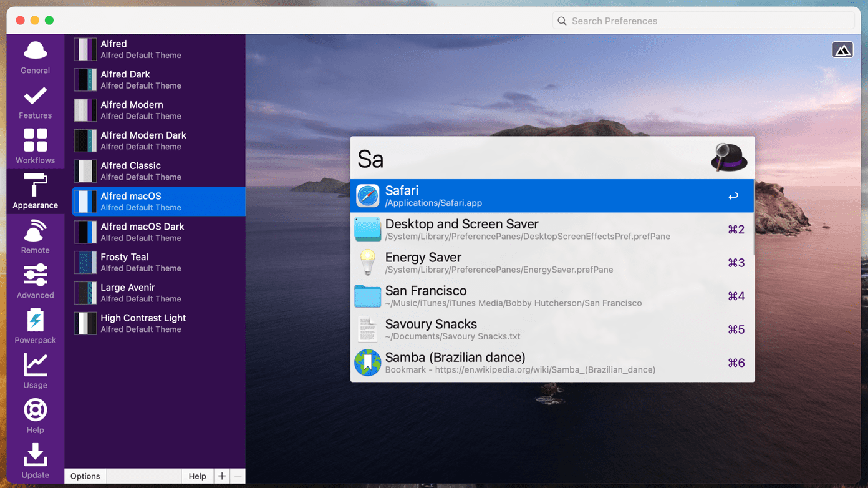Click the Alfred hat icon in preview
The height and width of the screenshot is (488, 868).
[729, 157]
